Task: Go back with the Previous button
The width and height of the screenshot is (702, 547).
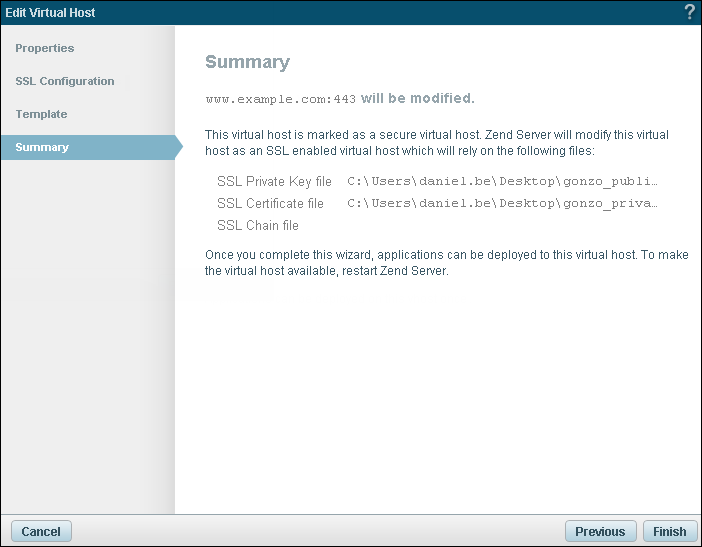Action: coord(600,531)
